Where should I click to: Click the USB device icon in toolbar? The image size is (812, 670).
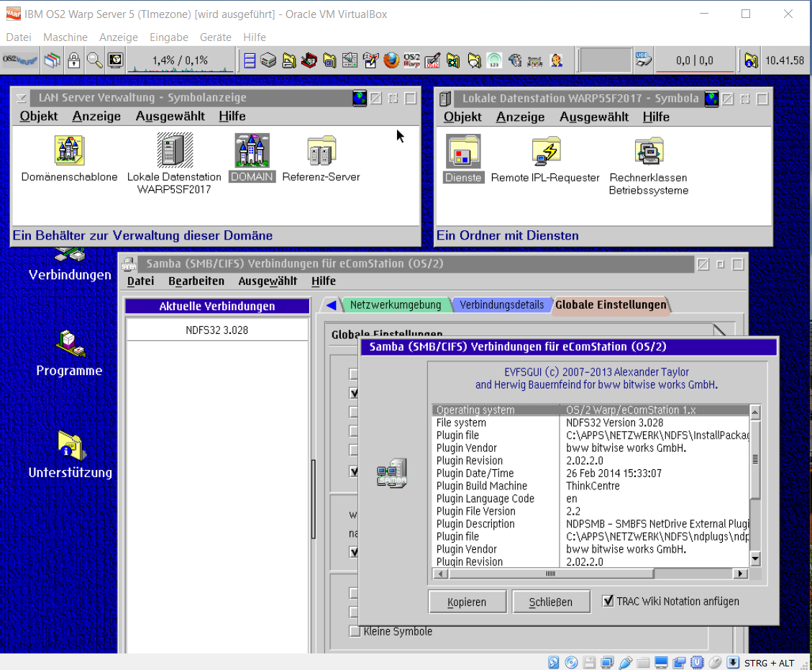[644, 60]
